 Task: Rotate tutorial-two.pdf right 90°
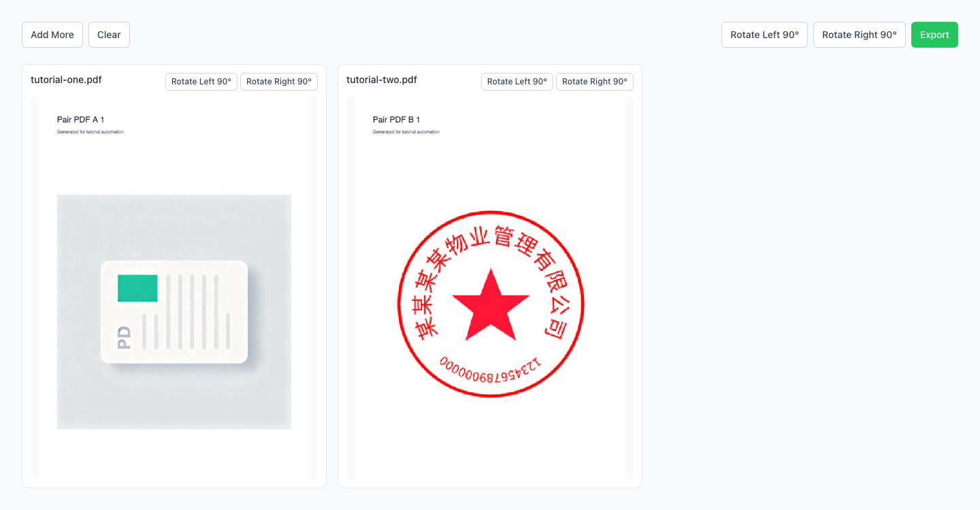(x=594, y=82)
